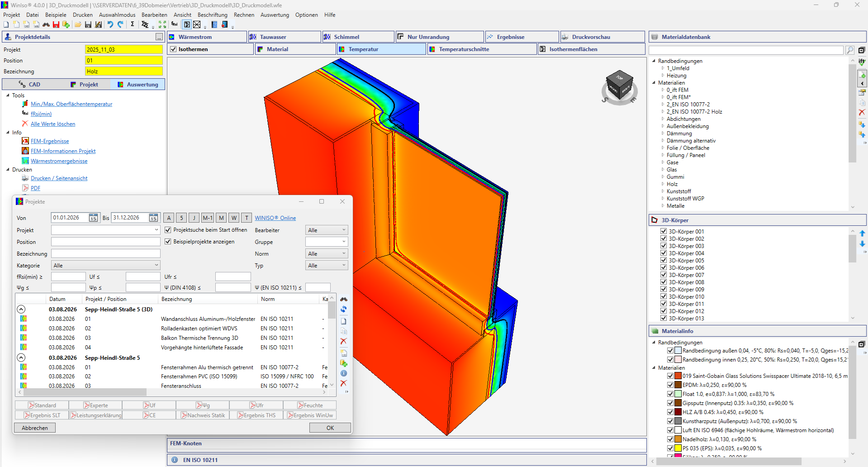Undo the last action with the undo arrow
Screen dimensions: 868x467
pos(110,24)
